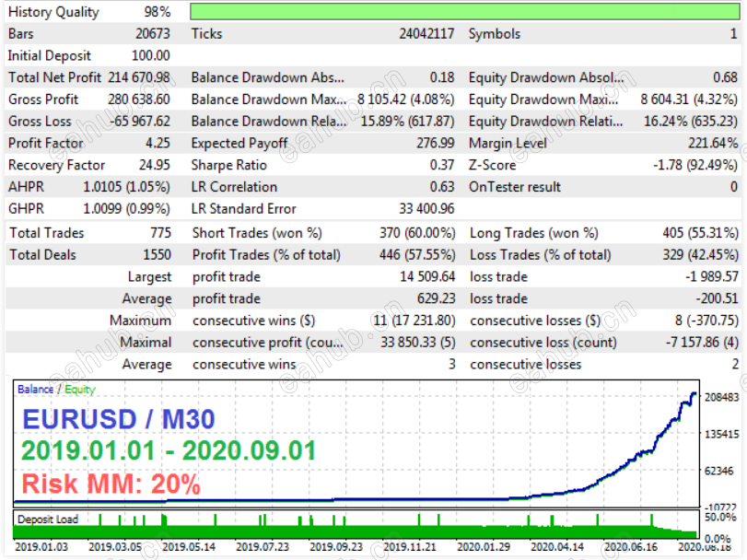Select the Sharpe Ratio value 0.37
Viewport: 747px width, 560px height.
442,165
